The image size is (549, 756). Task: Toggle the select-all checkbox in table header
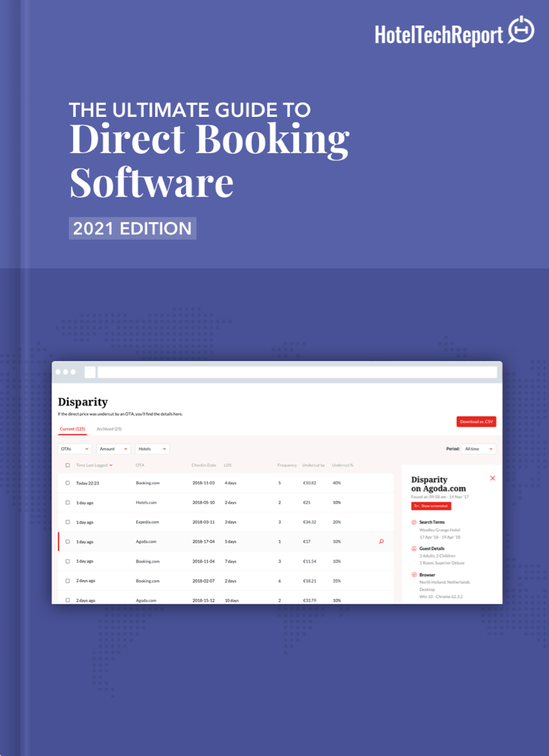click(x=68, y=465)
